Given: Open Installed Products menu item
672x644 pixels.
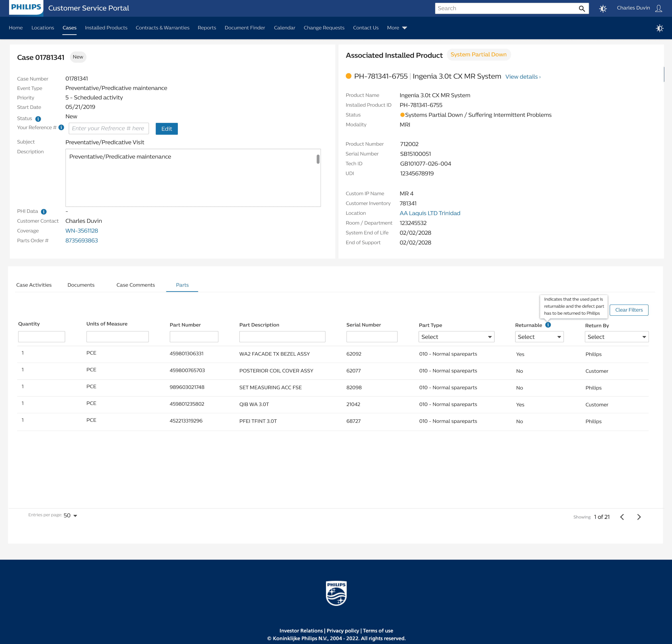Looking at the screenshot, I should coord(106,28).
